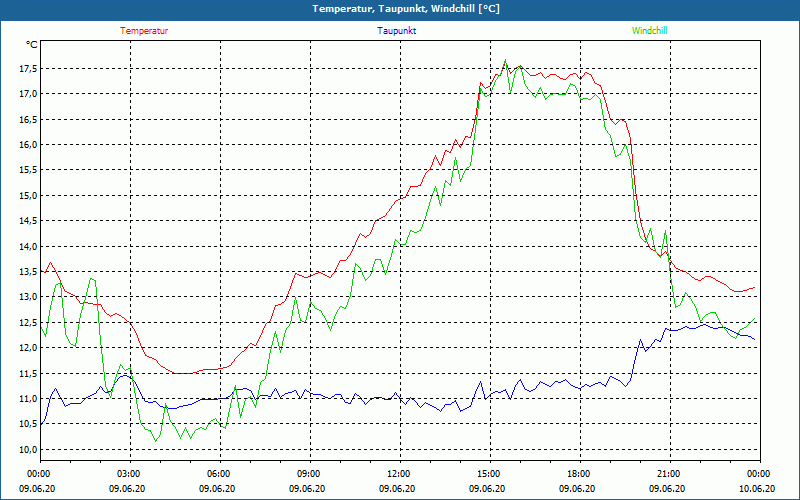Click the 13,0 y-axis value
Image resolution: width=800 pixels, height=500 pixels.
[29, 297]
